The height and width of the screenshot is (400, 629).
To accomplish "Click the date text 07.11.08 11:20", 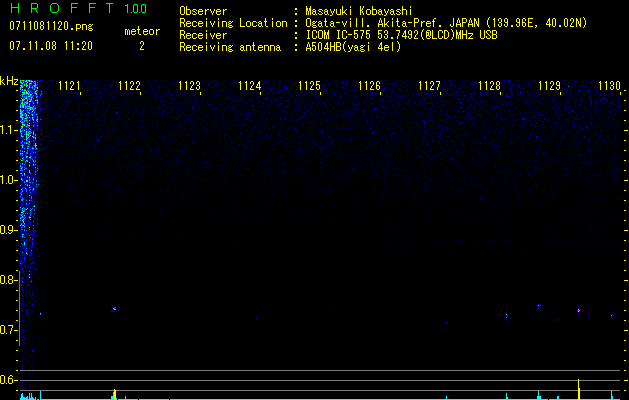I will point(51,46).
